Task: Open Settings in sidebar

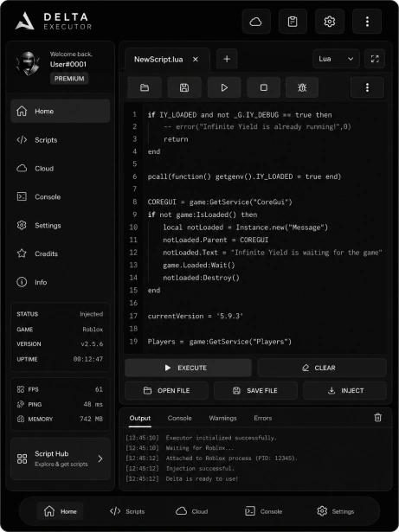Action: [60, 225]
